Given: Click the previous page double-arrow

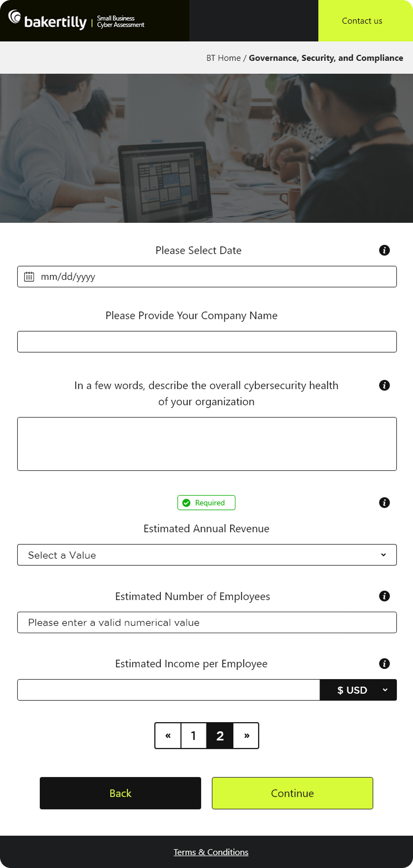Looking at the screenshot, I should (168, 736).
